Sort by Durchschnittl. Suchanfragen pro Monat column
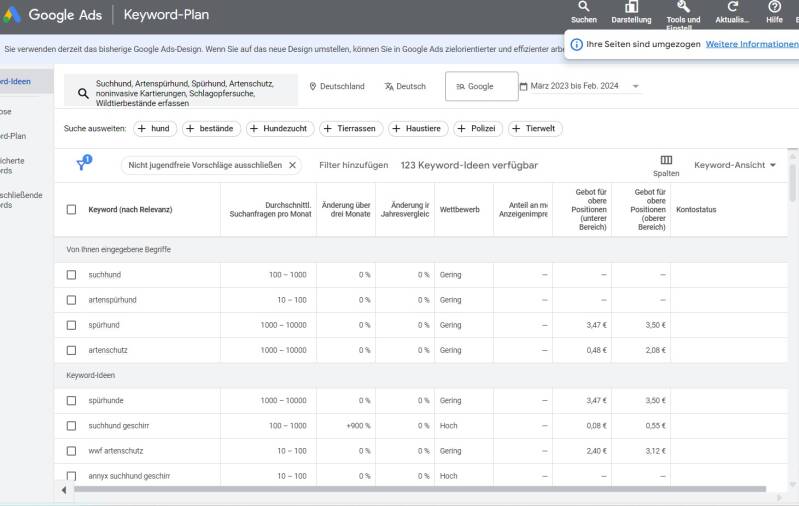 click(270, 209)
